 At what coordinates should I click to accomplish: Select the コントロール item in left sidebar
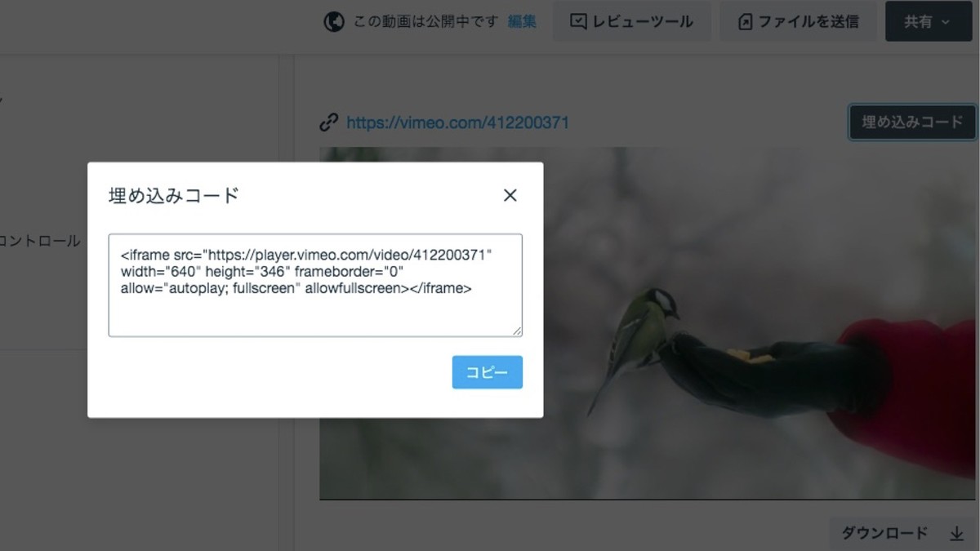pos(41,241)
